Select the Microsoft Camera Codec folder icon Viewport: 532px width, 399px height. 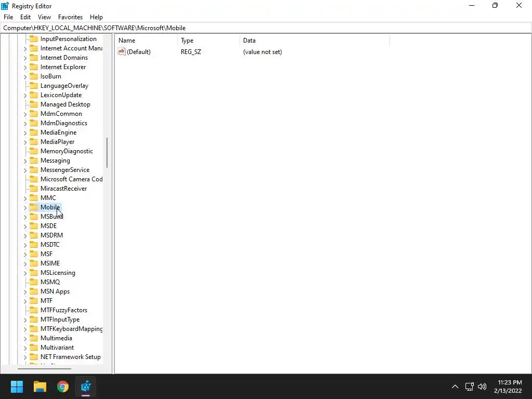[x=34, y=179]
